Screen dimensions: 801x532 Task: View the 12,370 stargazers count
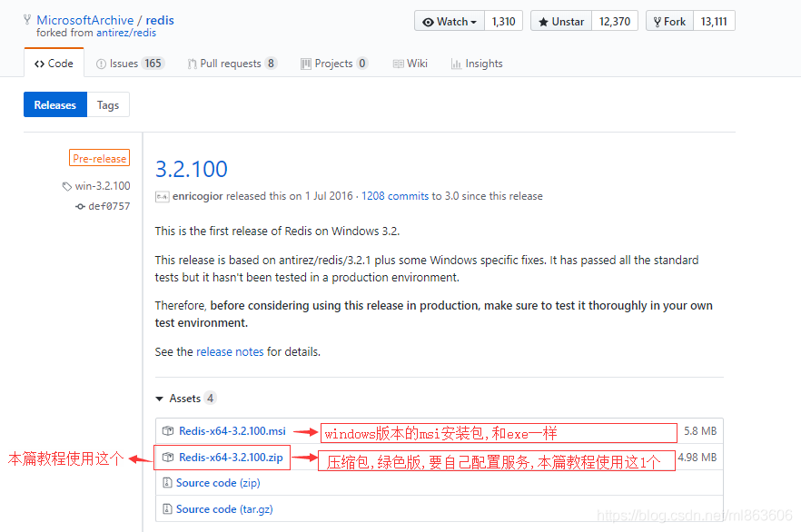(615, 21)
